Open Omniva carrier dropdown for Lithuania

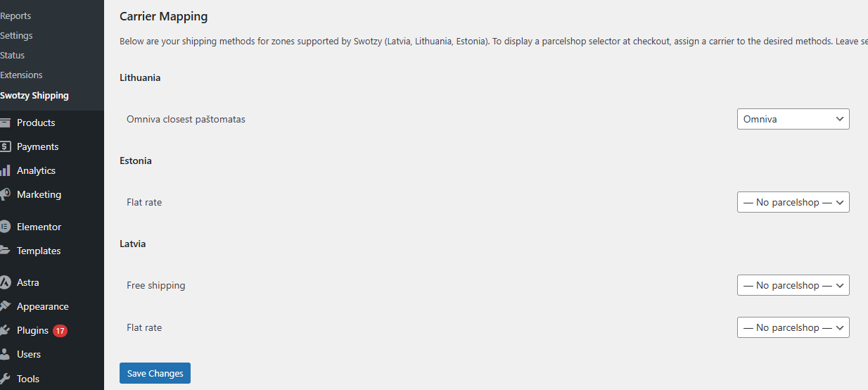pos(793,119)
